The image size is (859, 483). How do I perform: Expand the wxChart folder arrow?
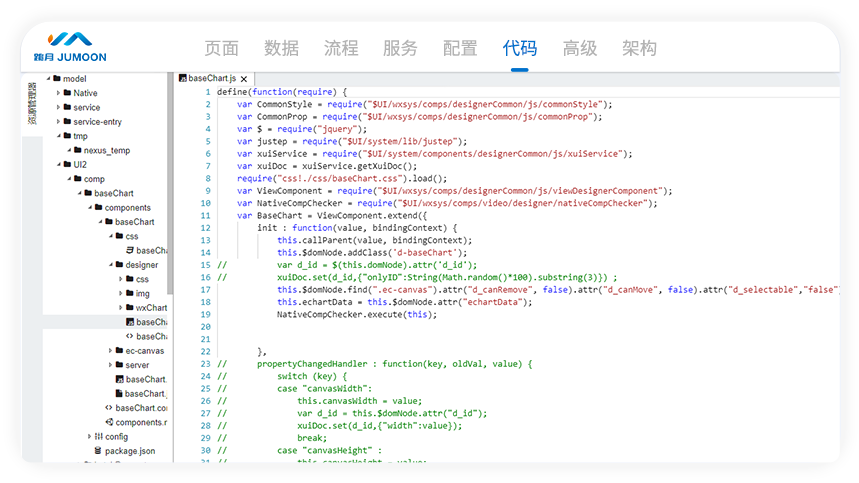[x=121, y=307]
